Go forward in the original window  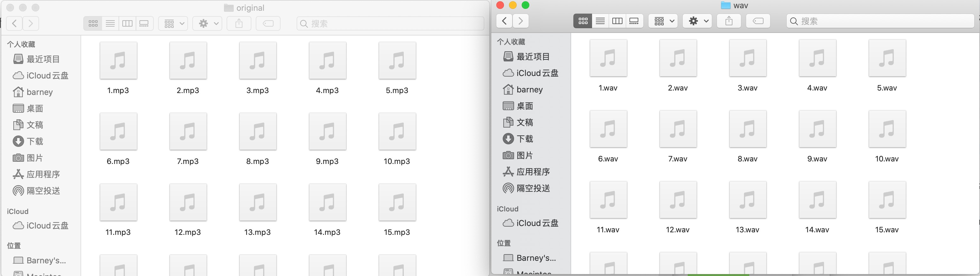click(31, 23)
